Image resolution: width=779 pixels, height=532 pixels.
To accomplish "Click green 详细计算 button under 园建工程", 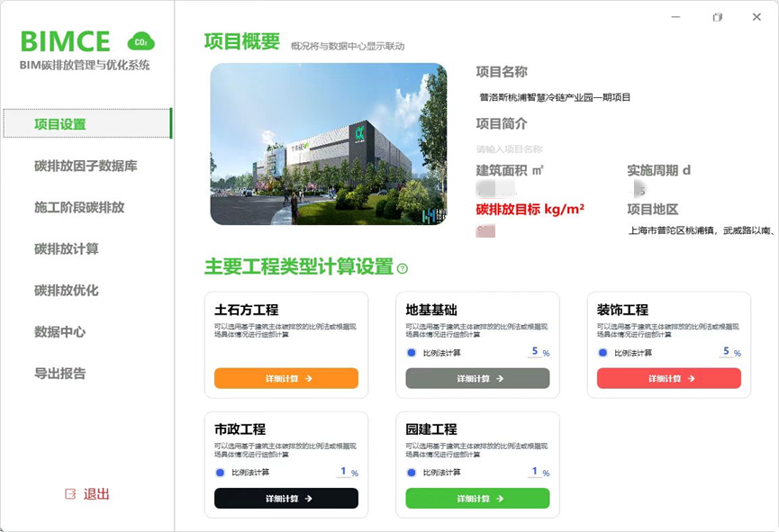I will [477, 499].
